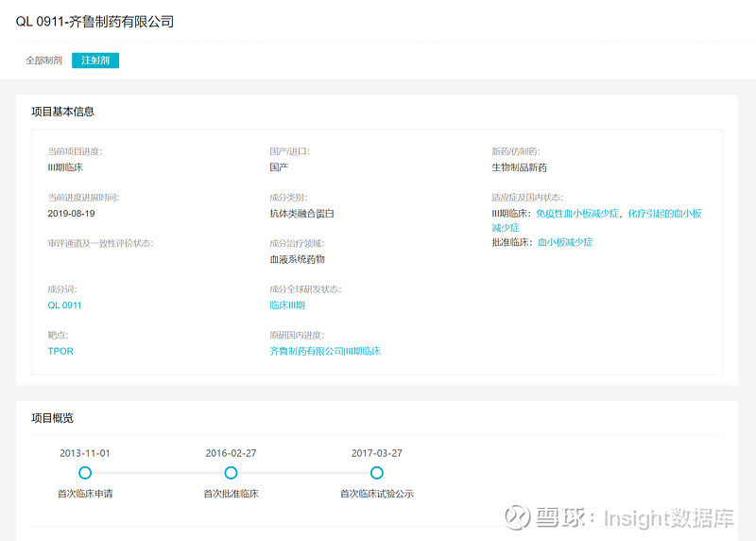Select the 2016-02-27 首次批准临床 timeline marker
This screenshot has height=541, width=756.
click(231, 473)
